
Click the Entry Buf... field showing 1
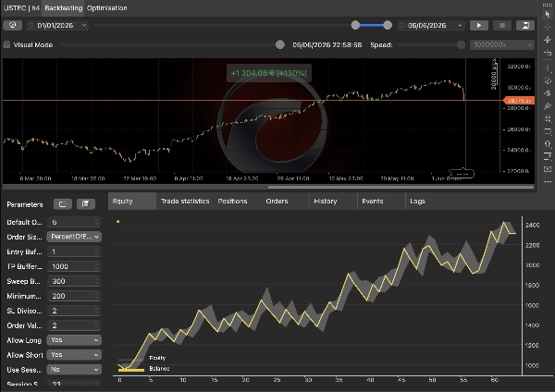coord(74,251)
